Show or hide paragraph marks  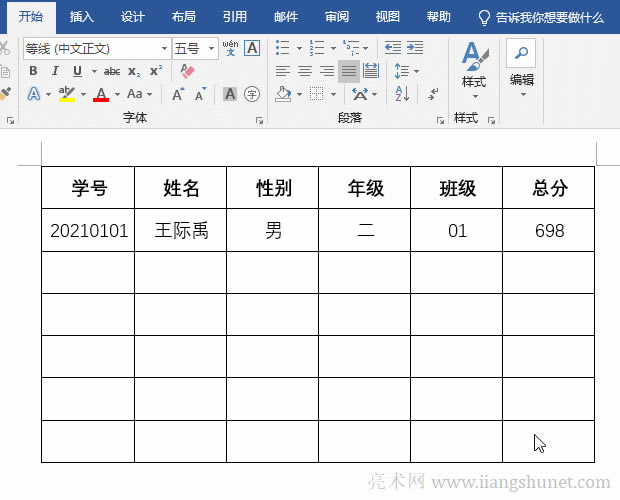point(433,94)
